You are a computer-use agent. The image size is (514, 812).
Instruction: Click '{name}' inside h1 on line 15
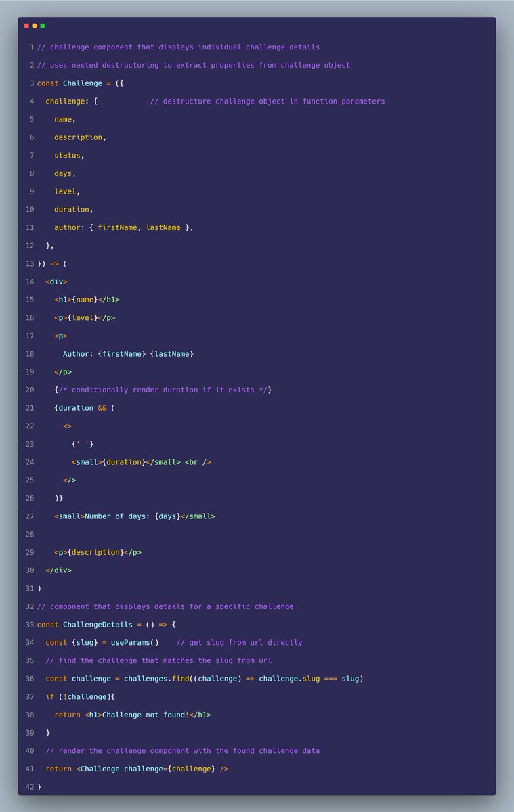(85, 300)
